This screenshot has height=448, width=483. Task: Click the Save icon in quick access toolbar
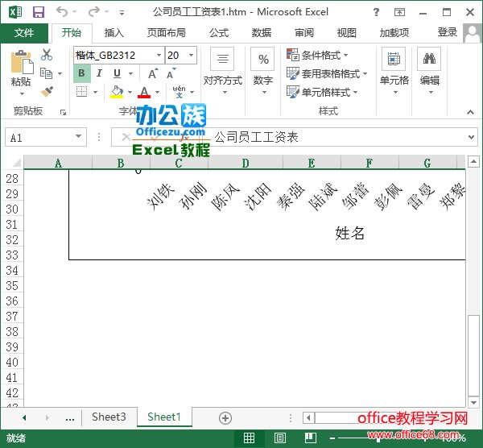(39, 11)
